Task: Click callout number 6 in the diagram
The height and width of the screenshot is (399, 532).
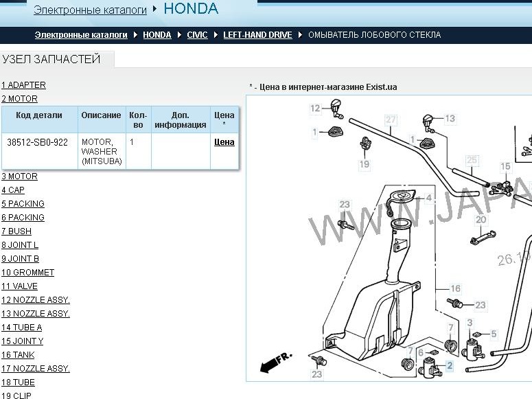Action: [x=421, y=353]
